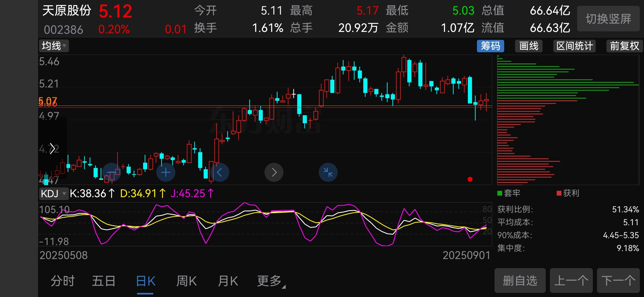
Task: Tap the D:34.91 indicator value
Action: [143, 194]
